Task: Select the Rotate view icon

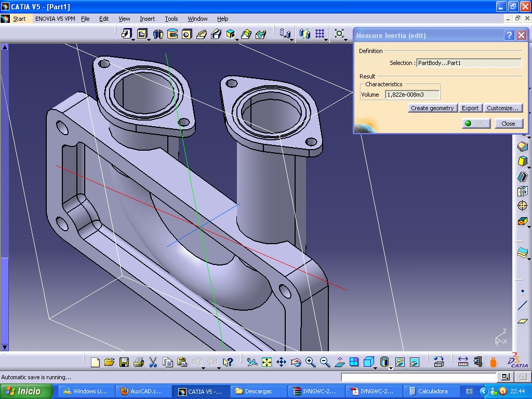Action: point(296,362)
